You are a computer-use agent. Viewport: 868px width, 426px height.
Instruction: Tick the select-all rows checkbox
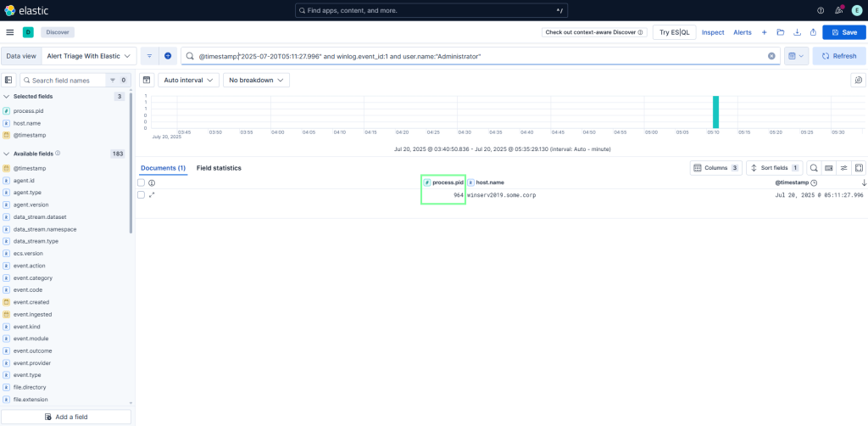coord(142,182)
